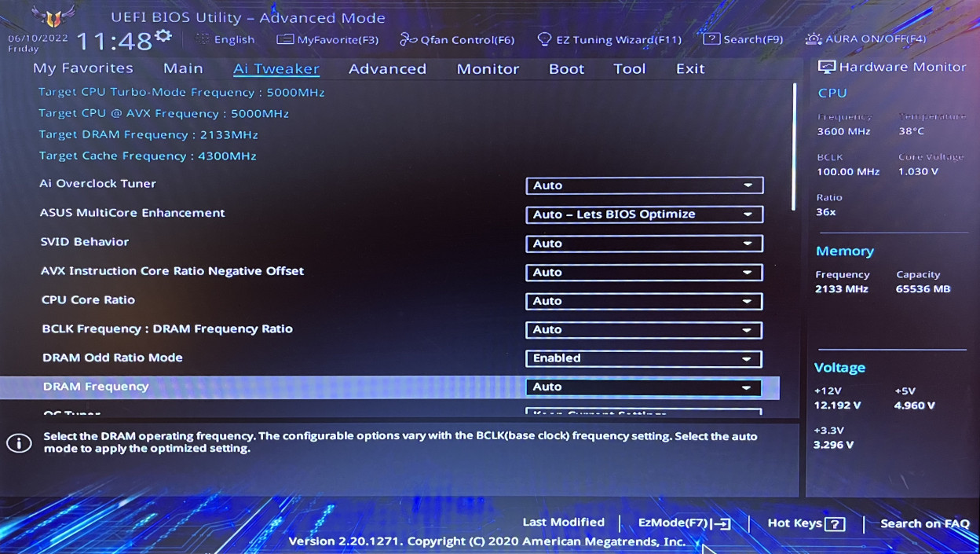Open the Tool tab
The image size is (980, 554).
629,68
